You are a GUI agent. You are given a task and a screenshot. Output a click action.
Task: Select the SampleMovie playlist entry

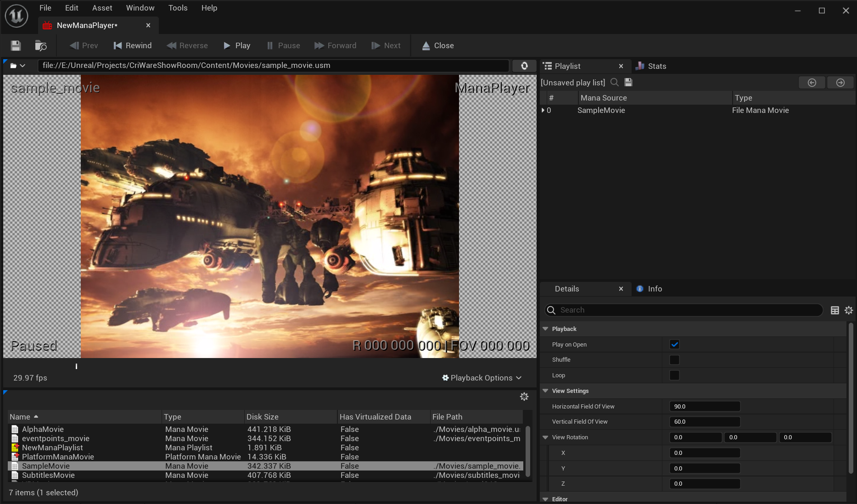[697, 110]
